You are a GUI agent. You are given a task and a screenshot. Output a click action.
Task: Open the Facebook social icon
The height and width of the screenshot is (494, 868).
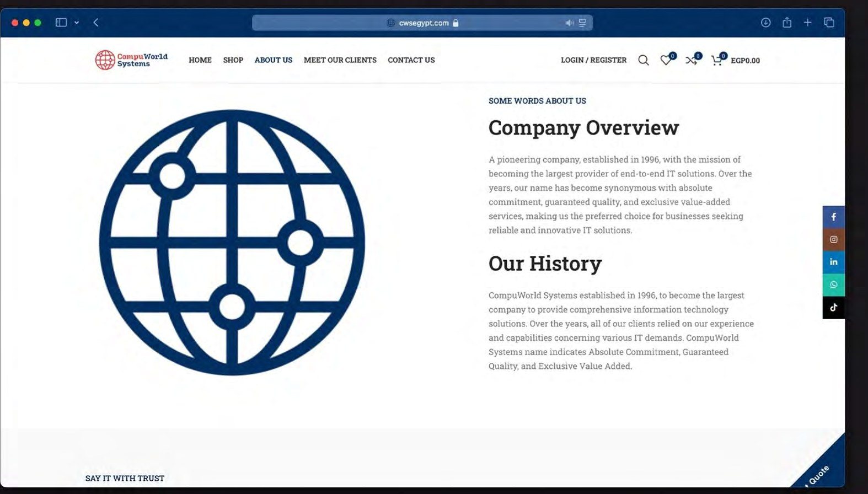coord(834,217)
